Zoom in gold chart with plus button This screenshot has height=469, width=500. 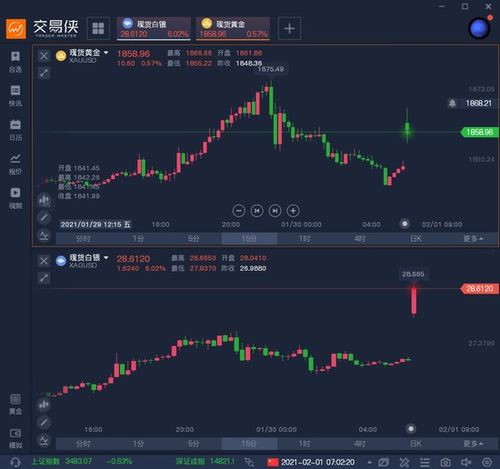[293, 211]
